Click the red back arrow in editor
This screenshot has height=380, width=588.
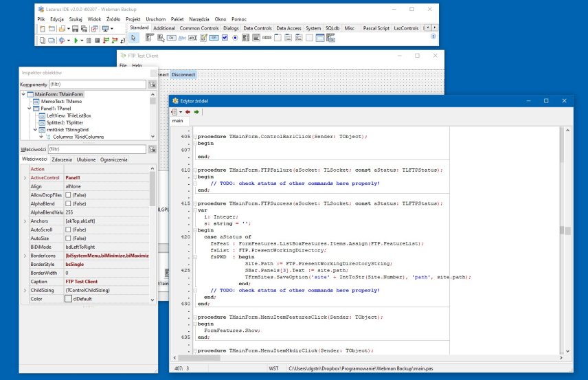[188, 112]
